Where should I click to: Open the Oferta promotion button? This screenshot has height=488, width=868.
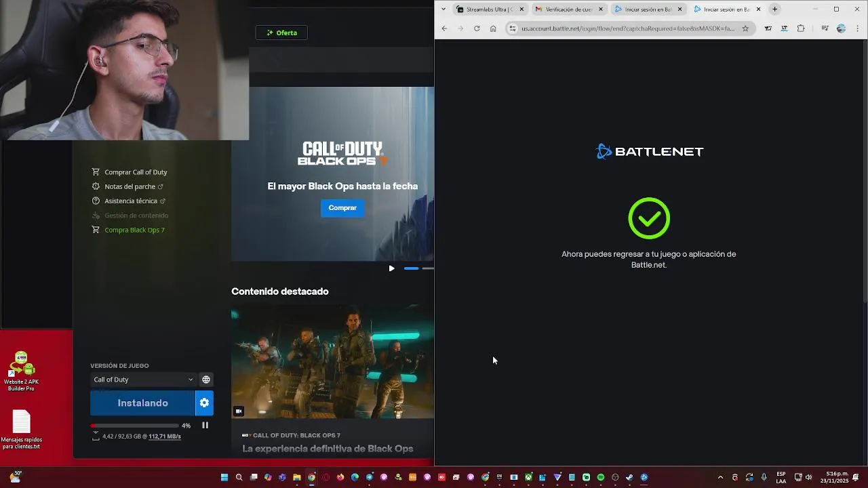tap(281, 33)
